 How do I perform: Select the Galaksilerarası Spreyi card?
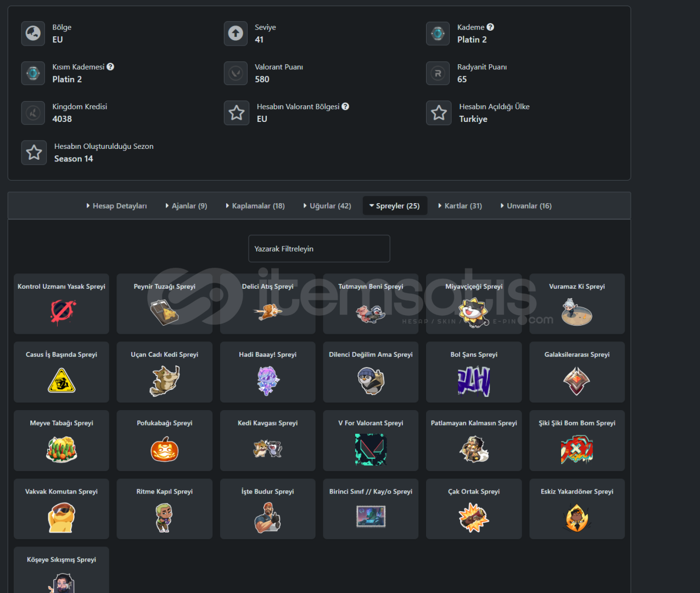tap(577, 372)
